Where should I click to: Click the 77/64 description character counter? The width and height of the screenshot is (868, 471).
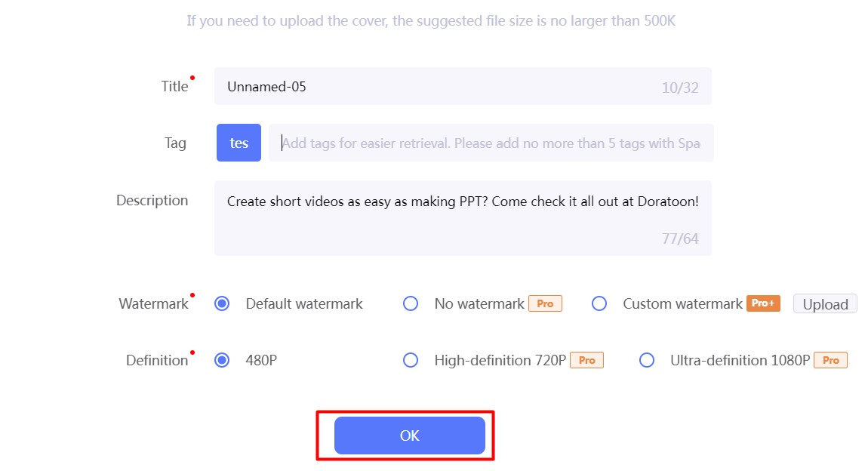(x=679, y=239)
